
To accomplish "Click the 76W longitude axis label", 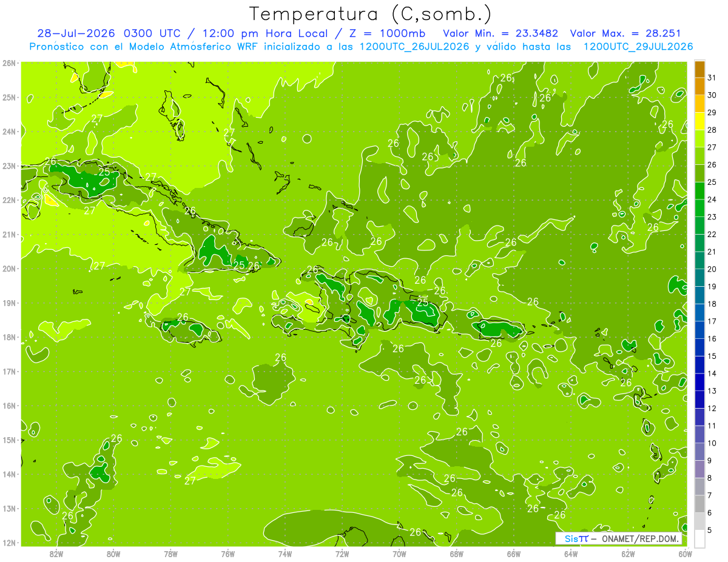I will click(x=228, y=554).
